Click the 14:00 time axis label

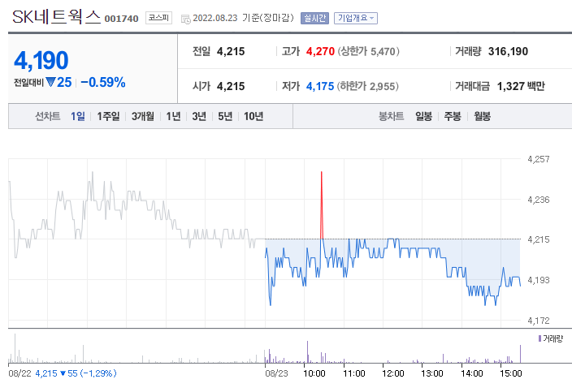472,373
